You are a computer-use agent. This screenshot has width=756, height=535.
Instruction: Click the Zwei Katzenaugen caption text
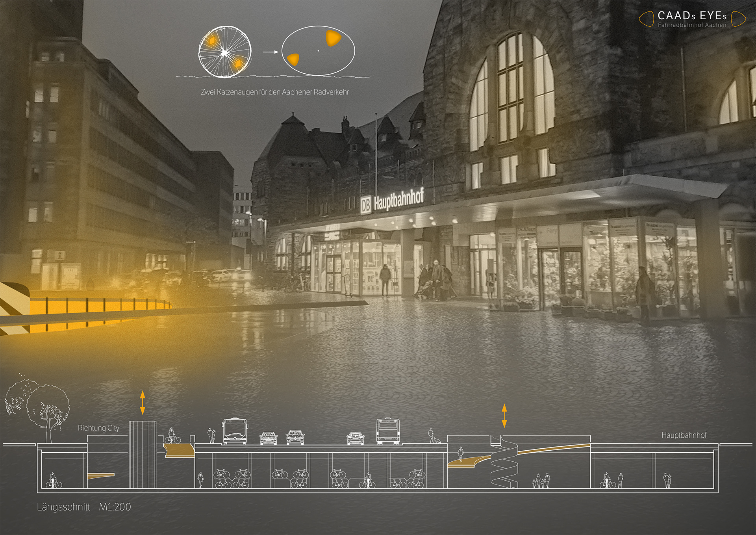[x=275, y=92]
